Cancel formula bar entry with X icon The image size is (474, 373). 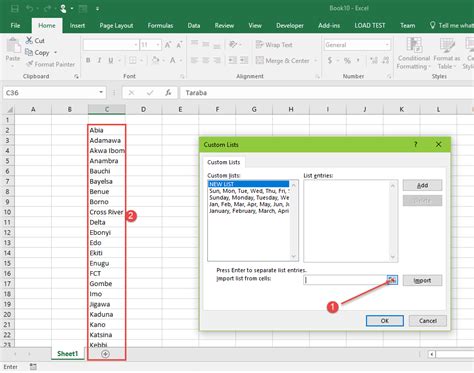tap(131, 93)
